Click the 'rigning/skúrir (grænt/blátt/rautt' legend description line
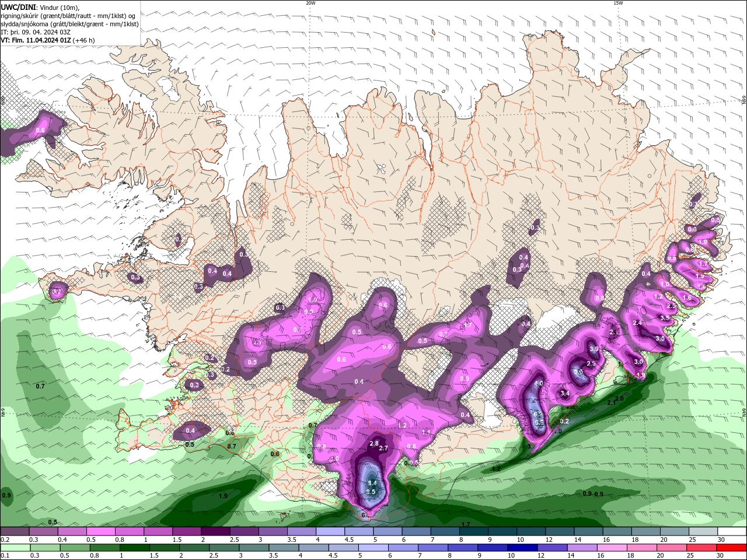 click(x=68, y=16)
